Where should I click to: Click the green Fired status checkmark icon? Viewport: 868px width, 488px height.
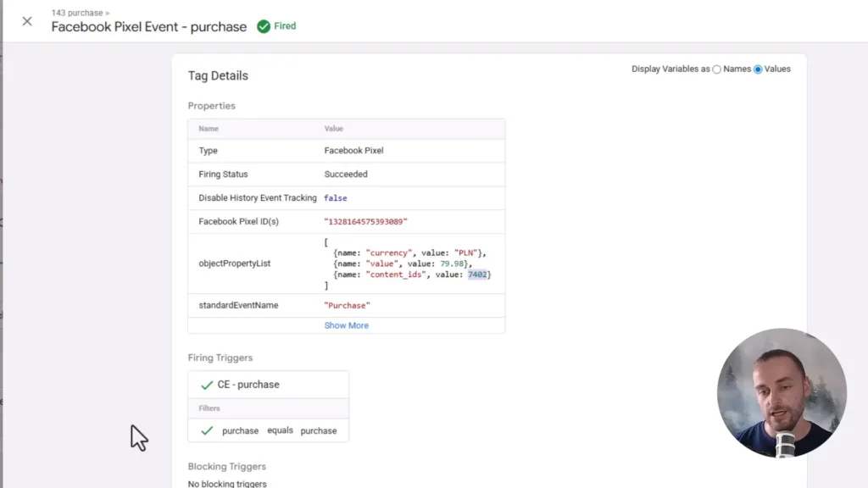click(x=264, y=26)
